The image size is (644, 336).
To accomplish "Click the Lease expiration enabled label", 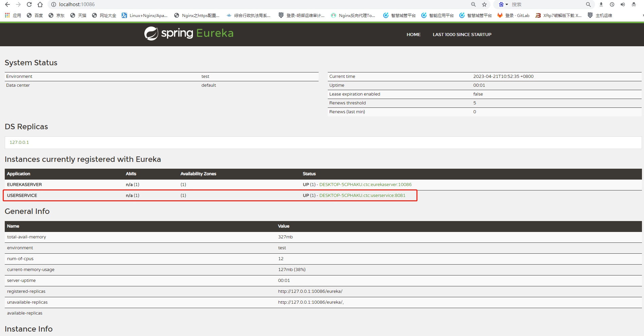I will click(355, 94).
